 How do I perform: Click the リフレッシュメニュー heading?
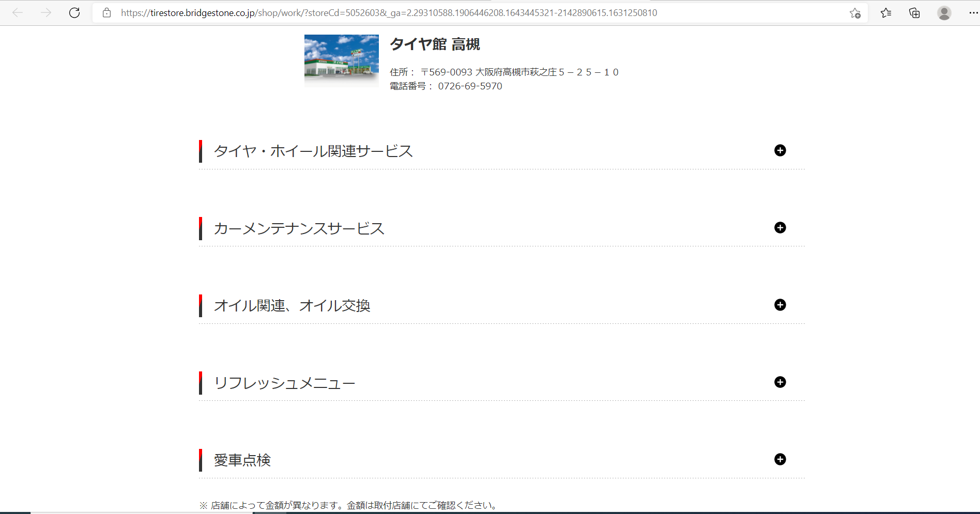(284, 383)
